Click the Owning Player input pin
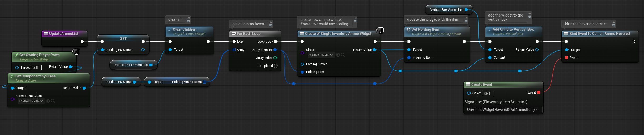Image resolution: width=644 pixels, height=135 pixels. (302, 64)
